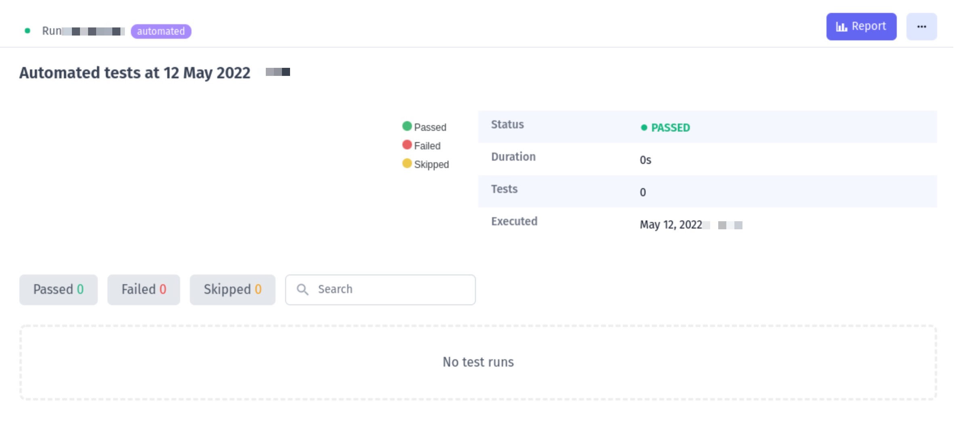Viewport: 980px width, 436px height.
Task: Filter by Skipped 0 tab
Action: click(232, 289)
